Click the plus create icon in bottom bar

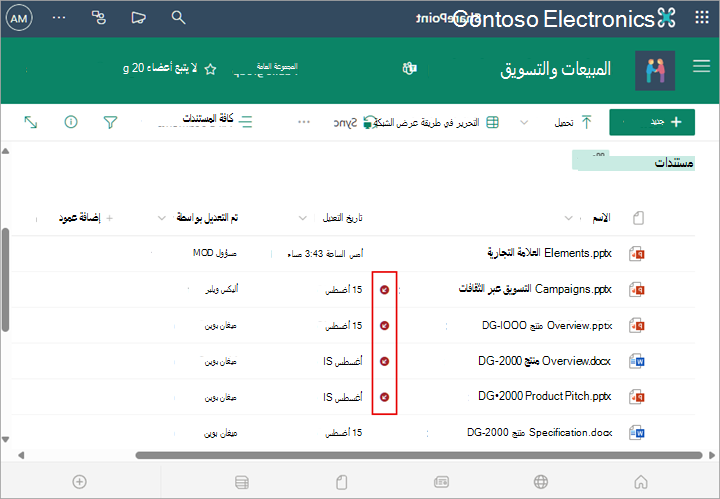tap(79, 482)
